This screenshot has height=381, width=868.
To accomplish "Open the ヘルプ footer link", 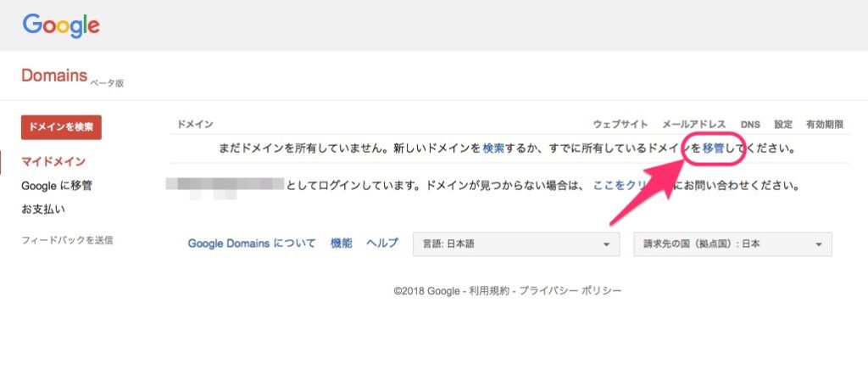I will (382, 243).
